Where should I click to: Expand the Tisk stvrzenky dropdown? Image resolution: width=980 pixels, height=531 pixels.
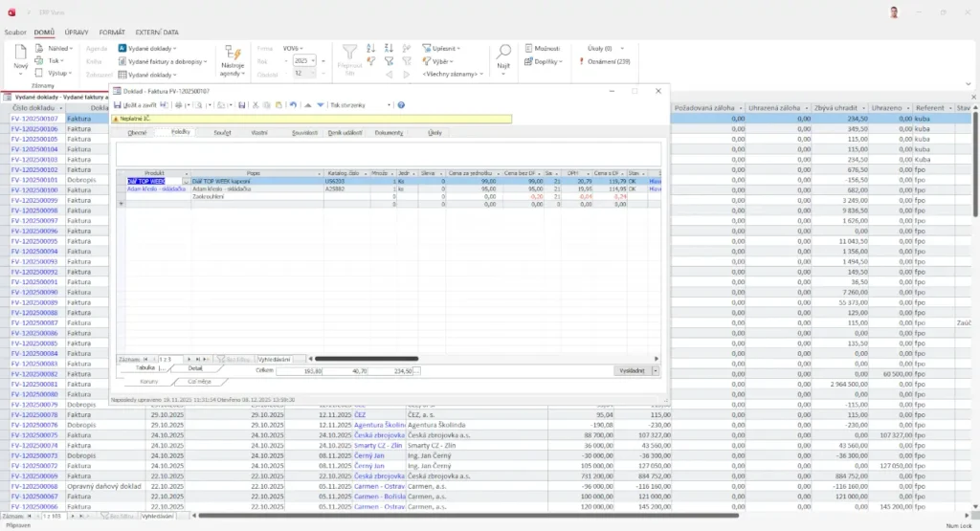tap(389, 105)
